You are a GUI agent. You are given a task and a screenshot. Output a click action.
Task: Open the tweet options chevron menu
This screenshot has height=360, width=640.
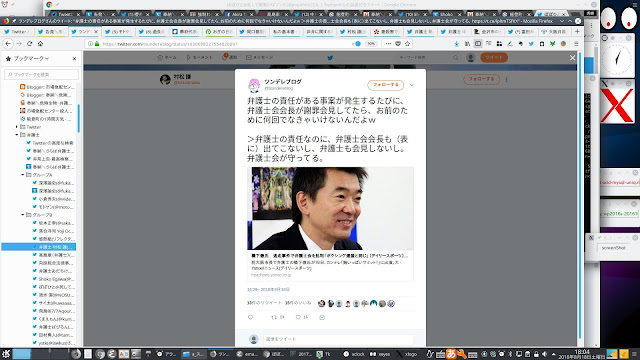coord(411,85)
